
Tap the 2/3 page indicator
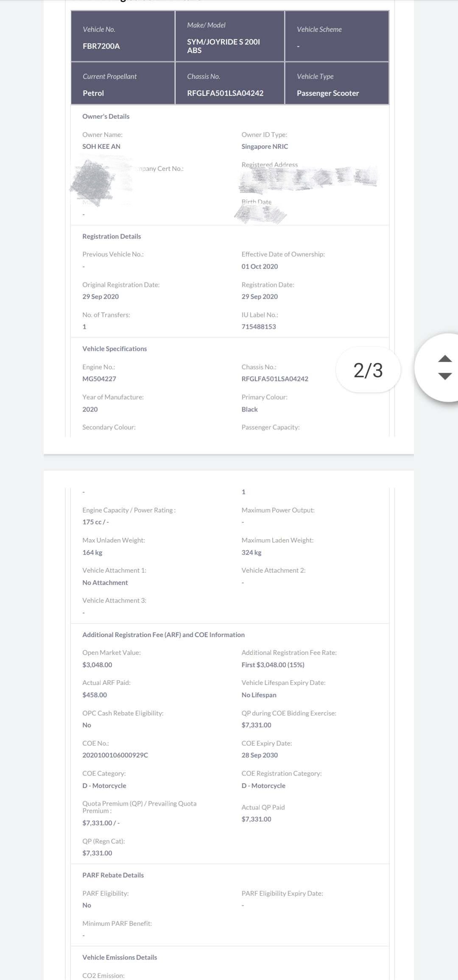[368, 370]
